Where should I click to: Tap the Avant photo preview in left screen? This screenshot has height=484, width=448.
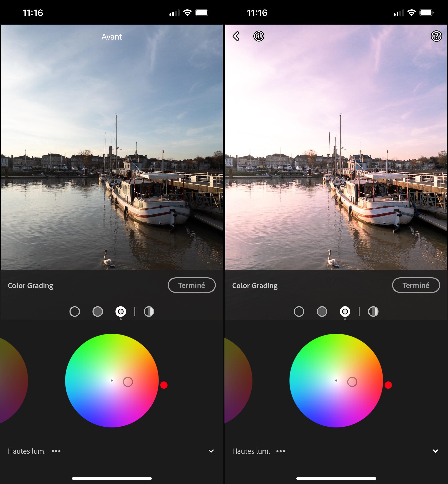tap(112, 147)
